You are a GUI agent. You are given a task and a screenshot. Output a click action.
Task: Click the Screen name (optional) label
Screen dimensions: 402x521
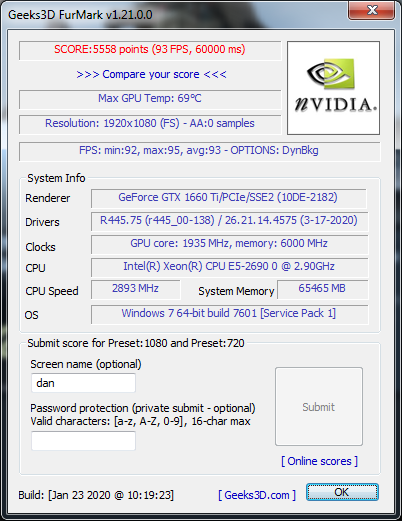click(x=86, y=364)
